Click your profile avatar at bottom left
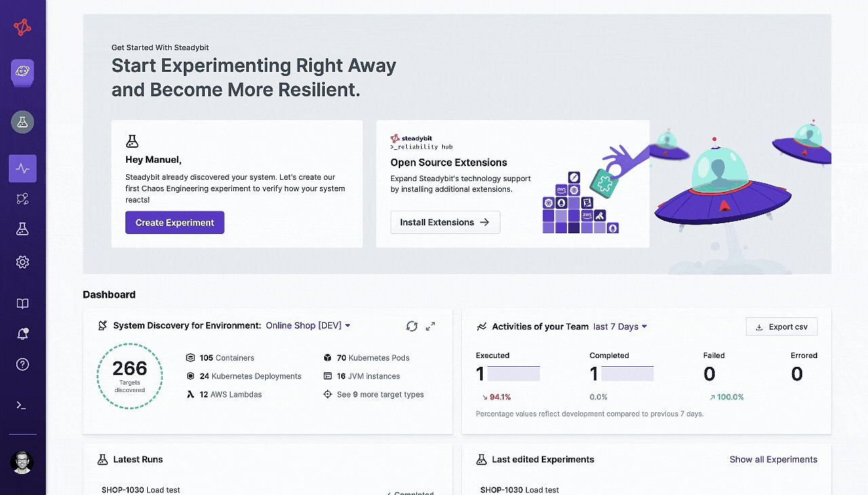 click(22, 462)
